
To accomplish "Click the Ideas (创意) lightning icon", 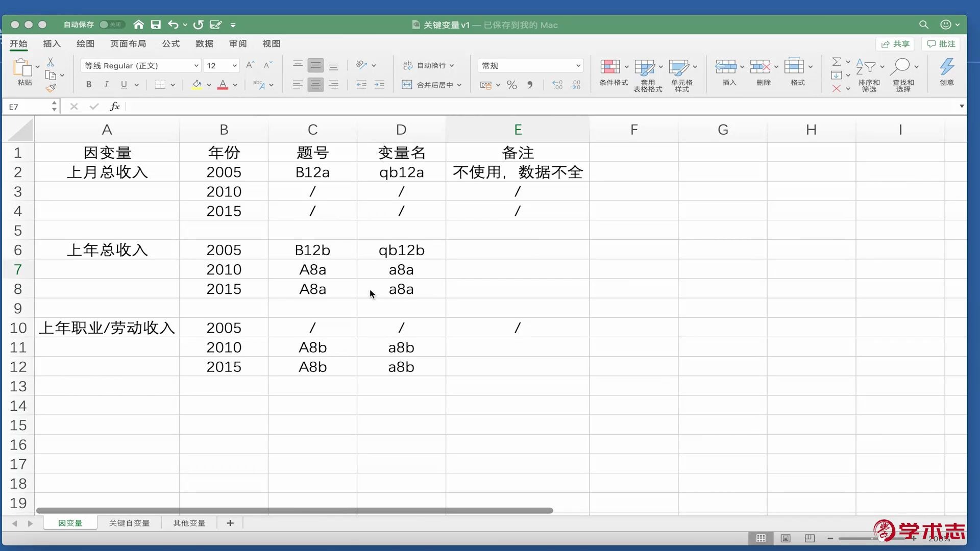I will tap(947, 67).
